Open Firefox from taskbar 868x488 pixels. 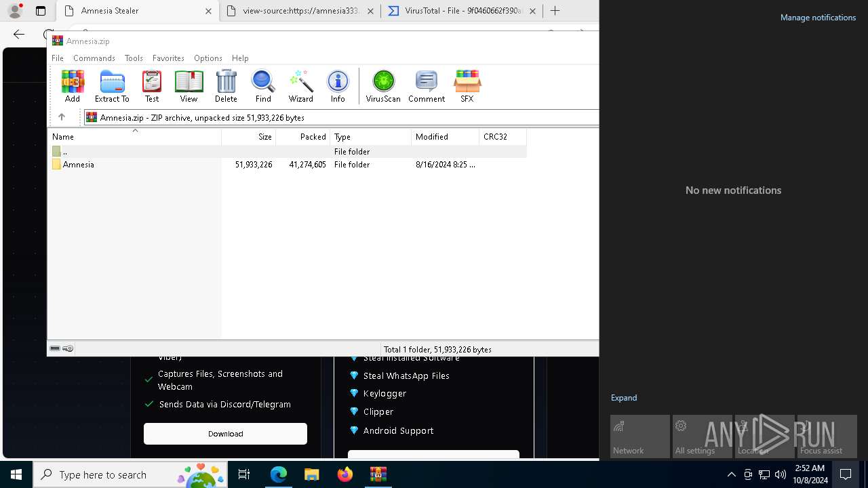click(344, 474)
